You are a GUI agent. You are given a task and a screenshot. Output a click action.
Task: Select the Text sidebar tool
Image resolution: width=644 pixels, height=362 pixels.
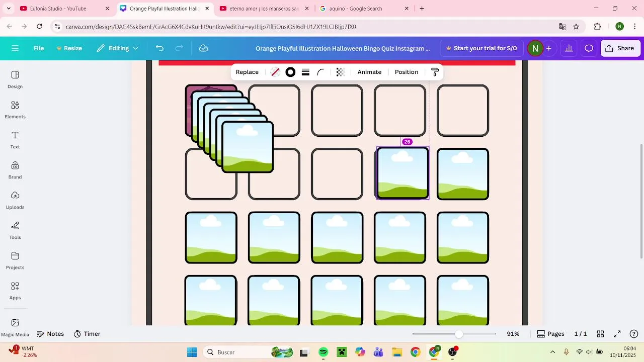click(x=15, y=140)
